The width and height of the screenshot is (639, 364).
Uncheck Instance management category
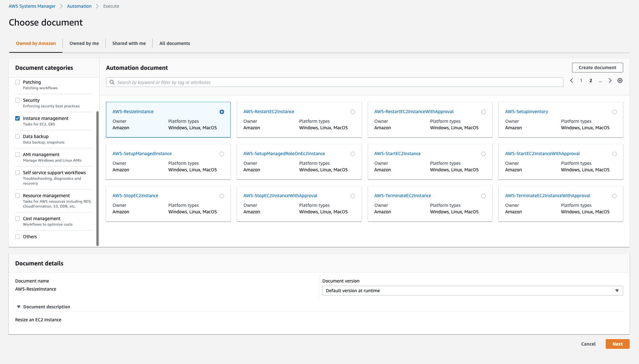point(17,118)
